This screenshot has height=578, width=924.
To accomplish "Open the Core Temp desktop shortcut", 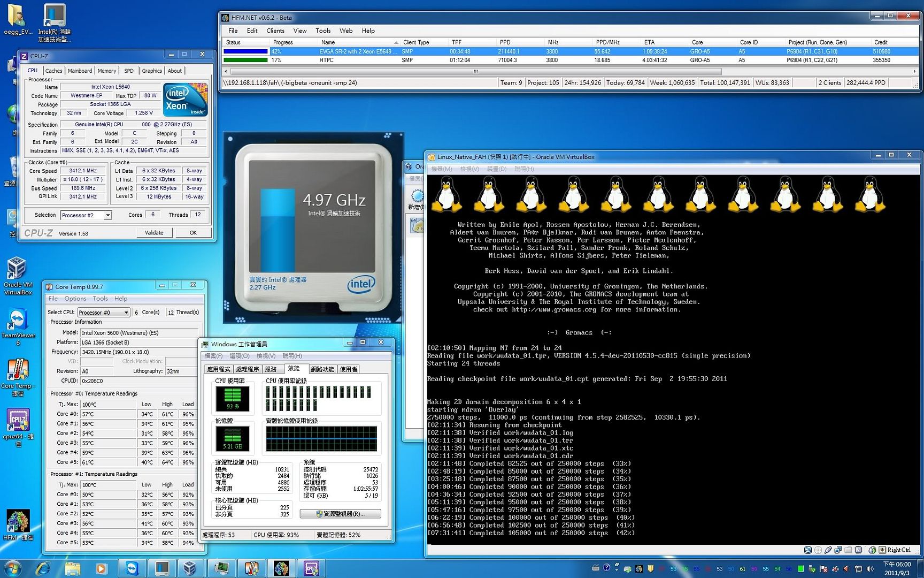I will pyautogui.click(x=18, y=378).
